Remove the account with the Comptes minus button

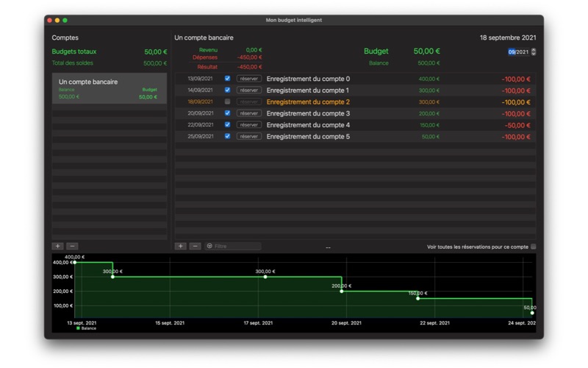point(72,246)
